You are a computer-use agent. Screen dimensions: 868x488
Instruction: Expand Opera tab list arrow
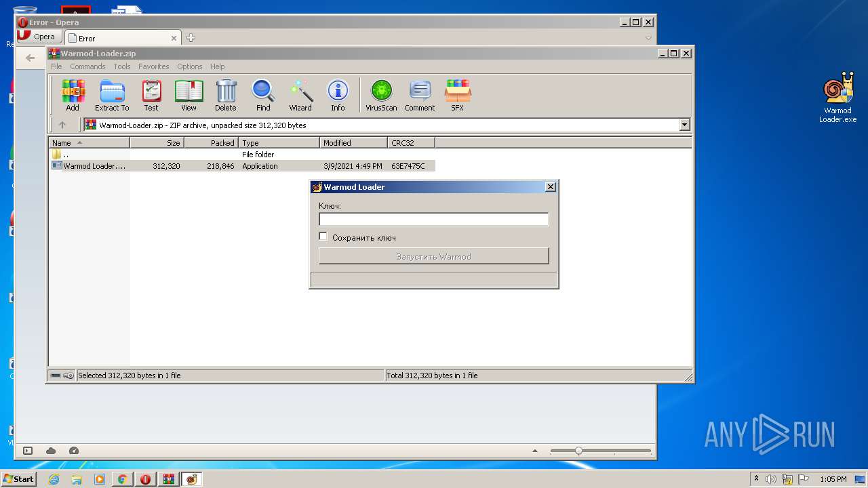[x=648, y=38]
